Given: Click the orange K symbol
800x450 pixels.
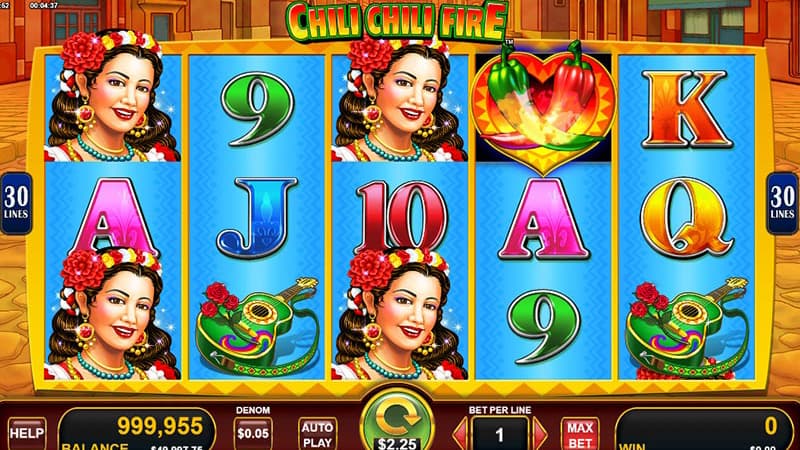Looking at the screenshot, I should [x=686, y=109].
